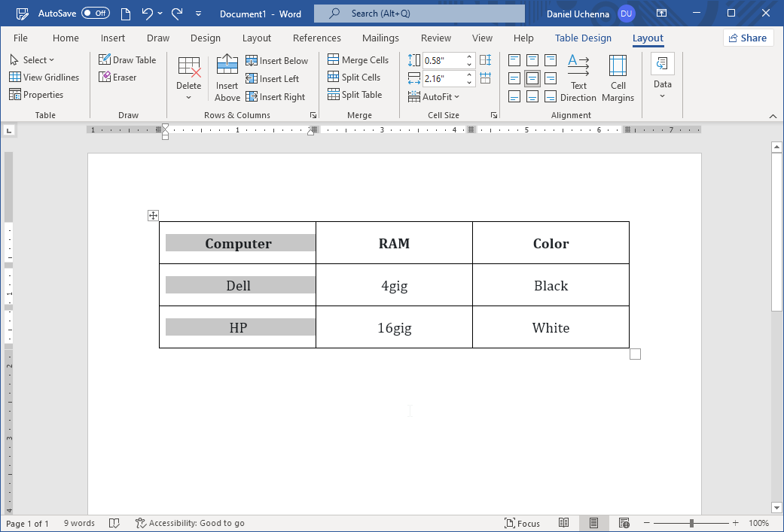
Task: Expand the AutoFit dropdown
Action: (434, 97)
